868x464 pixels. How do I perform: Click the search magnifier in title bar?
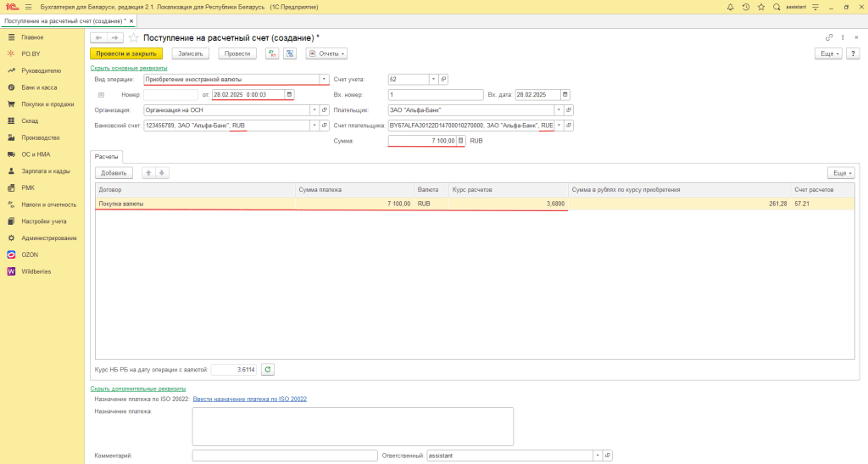776,7
